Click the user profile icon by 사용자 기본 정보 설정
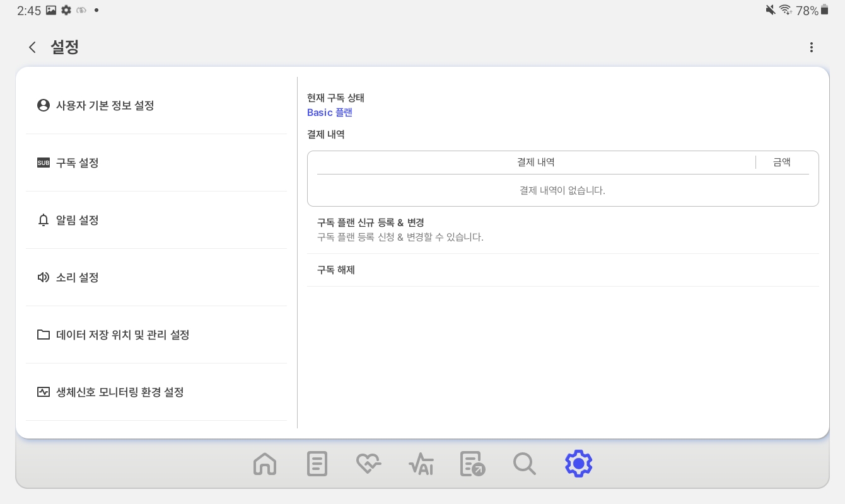This screenshot has width=845, height=504. tap(44, 105)
